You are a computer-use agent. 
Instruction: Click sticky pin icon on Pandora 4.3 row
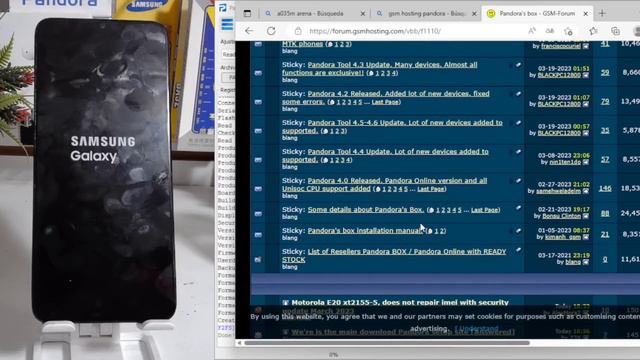518,65
